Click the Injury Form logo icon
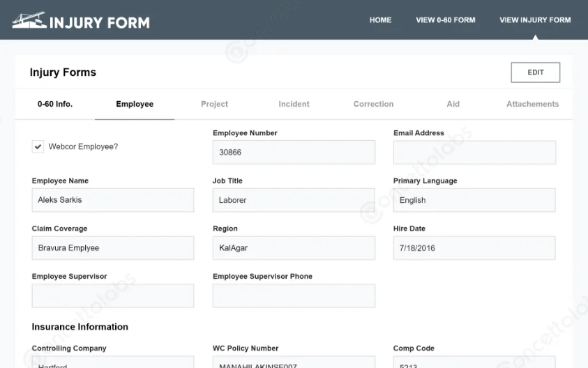Image resolution: width=588 pixels, height=368 pixels. [x=29, y=21]
